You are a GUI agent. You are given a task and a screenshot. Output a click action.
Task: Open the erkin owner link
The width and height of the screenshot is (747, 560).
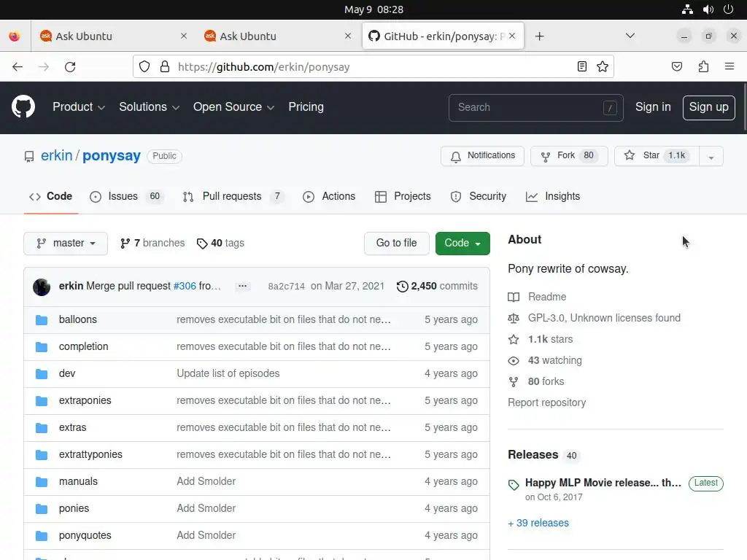click(x=56, y=156)
